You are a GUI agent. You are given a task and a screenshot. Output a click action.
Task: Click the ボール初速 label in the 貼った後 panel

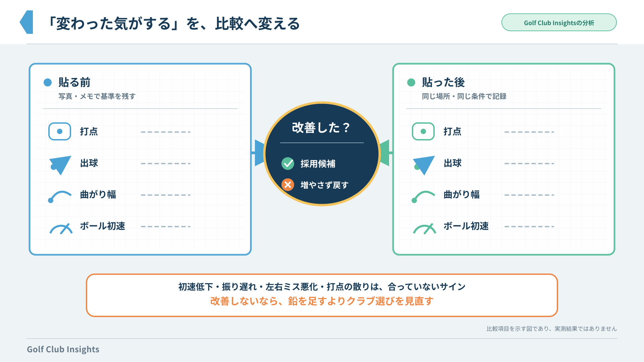[466, 226]
